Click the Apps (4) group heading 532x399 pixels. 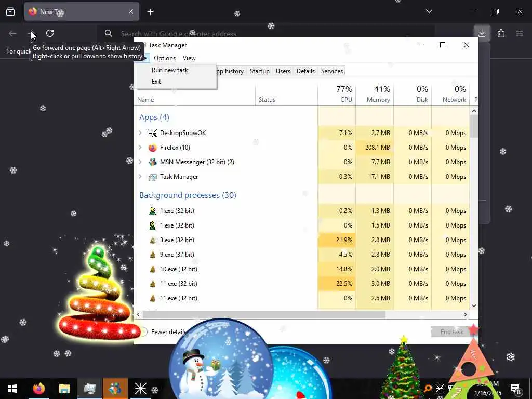point(154,117)
